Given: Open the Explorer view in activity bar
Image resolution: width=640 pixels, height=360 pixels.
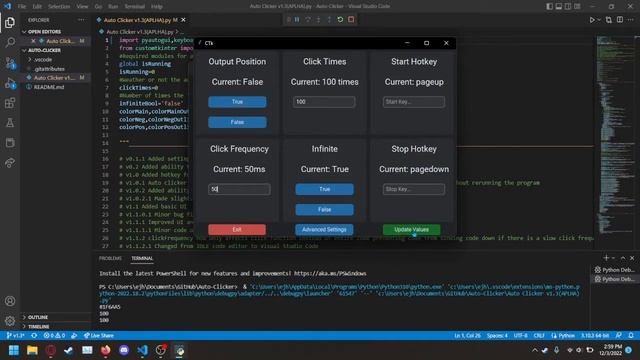Looking at the screenshot, I should point(10,22).
